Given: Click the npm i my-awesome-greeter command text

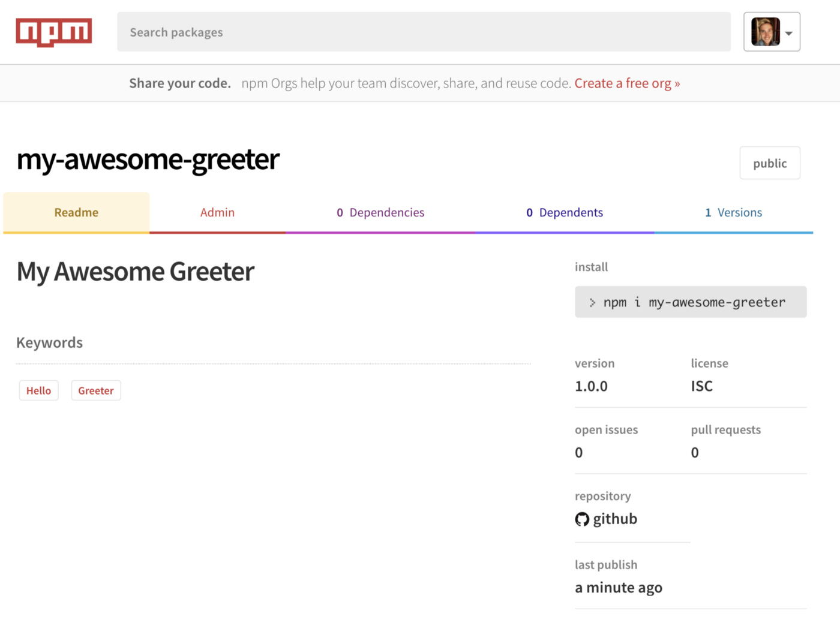Looking at the screenshot, I should click(x=694, y=303).
